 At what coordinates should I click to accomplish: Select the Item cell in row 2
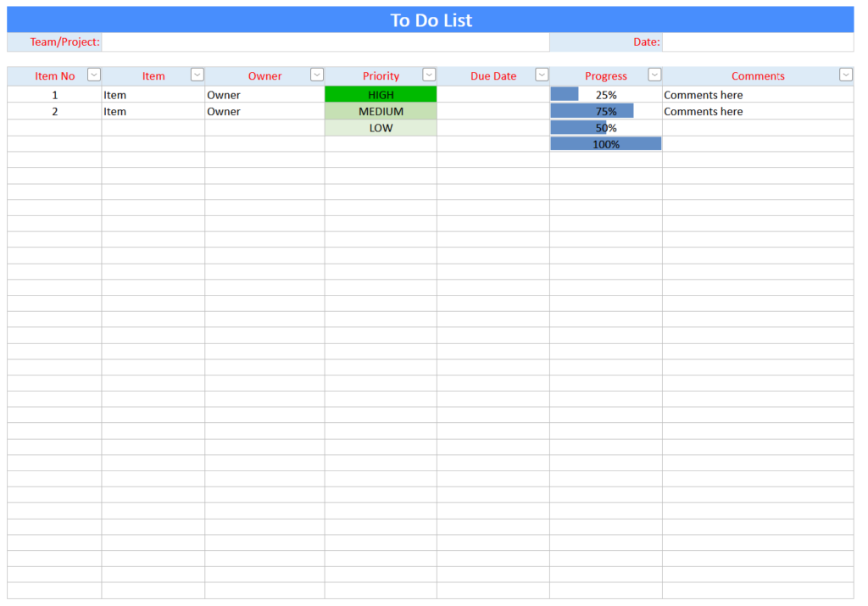click(x=153, y=111)
